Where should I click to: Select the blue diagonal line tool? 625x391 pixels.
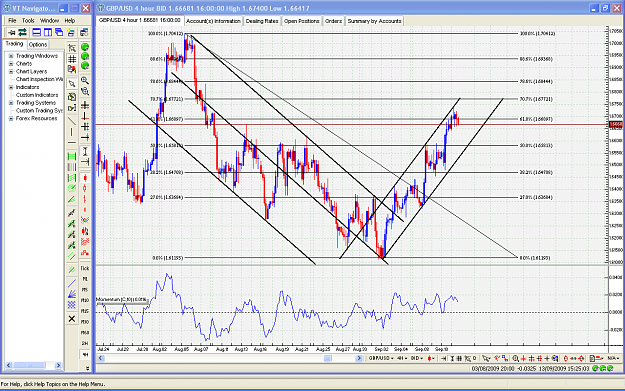pos(72,283)
